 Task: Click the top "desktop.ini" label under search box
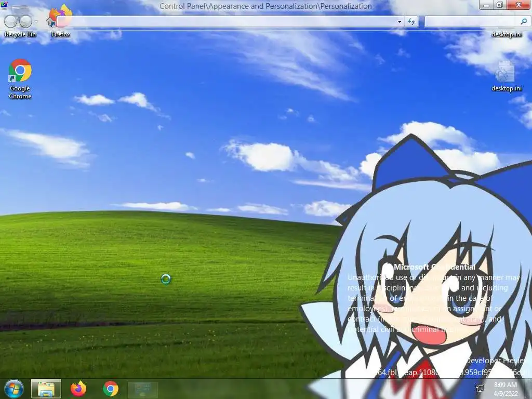pos(507,34)
